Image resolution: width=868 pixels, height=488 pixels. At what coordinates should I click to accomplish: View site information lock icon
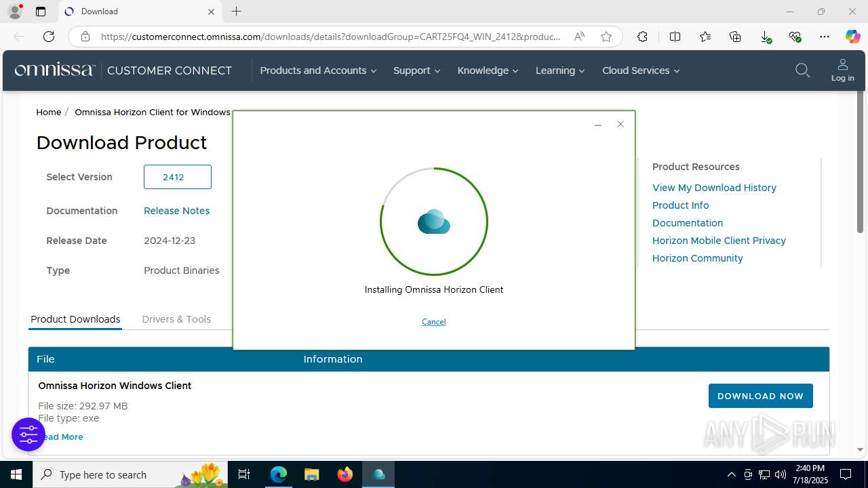pos(85,37)
